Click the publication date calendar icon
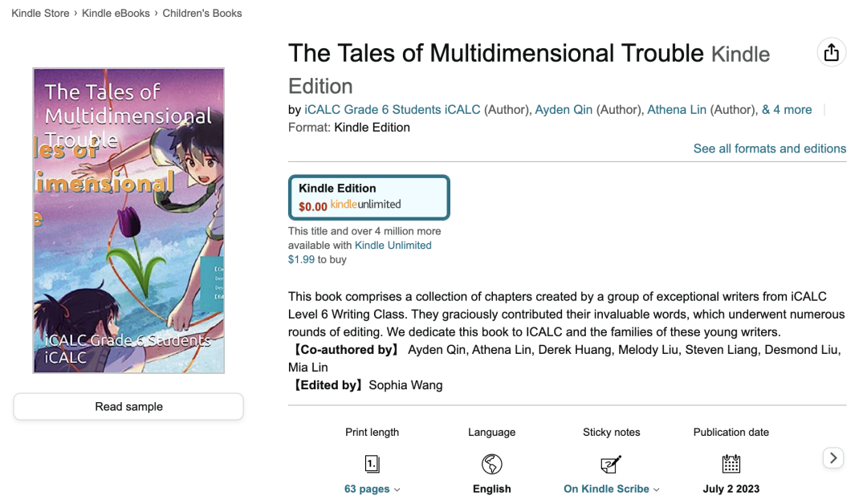867x504 pixels. (731, 464)
